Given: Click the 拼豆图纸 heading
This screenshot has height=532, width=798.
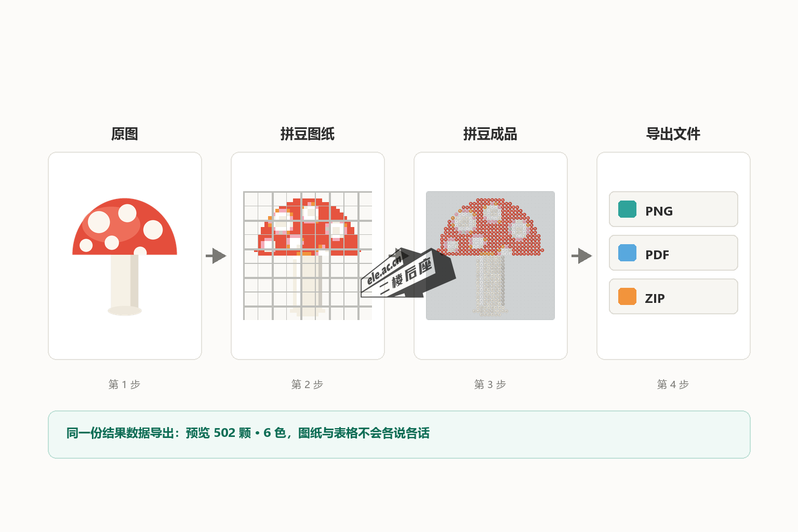Looking at the screenshot, I should [x=308, y=134].
